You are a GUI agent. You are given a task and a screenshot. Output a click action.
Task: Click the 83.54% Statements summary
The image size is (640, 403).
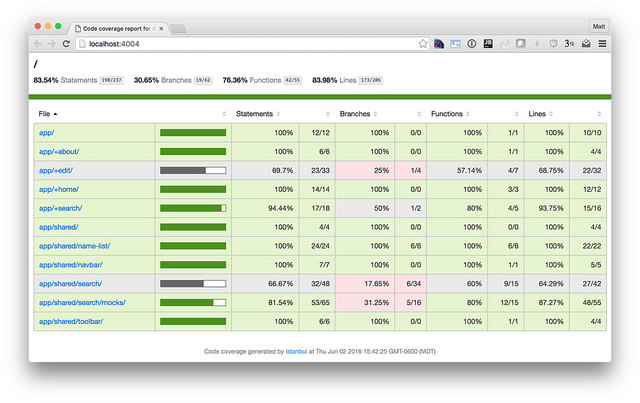click(x=65, y=80)
